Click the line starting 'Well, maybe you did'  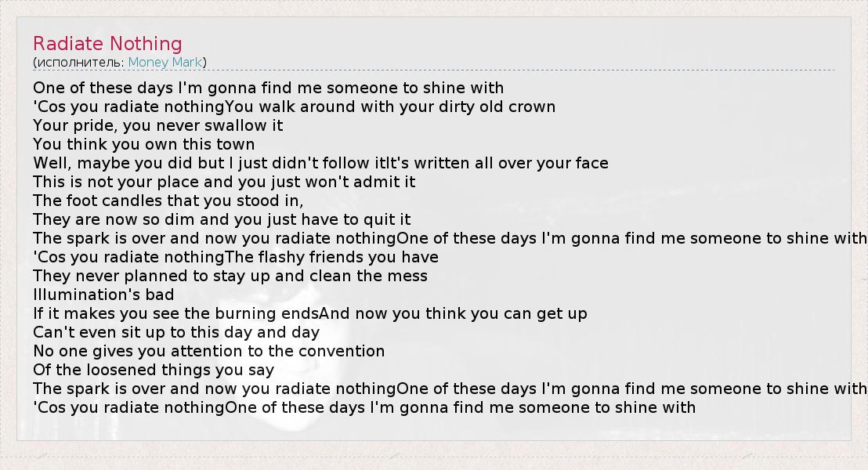coord(320,163)
